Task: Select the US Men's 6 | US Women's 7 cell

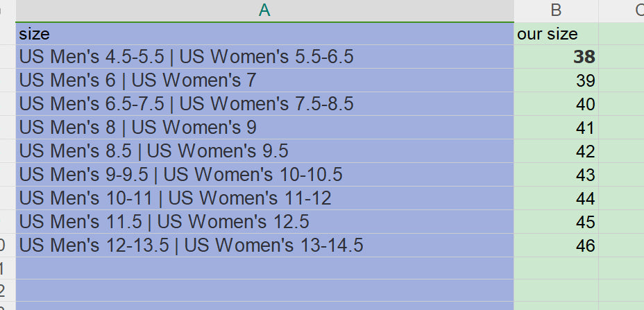Action: 264,80
